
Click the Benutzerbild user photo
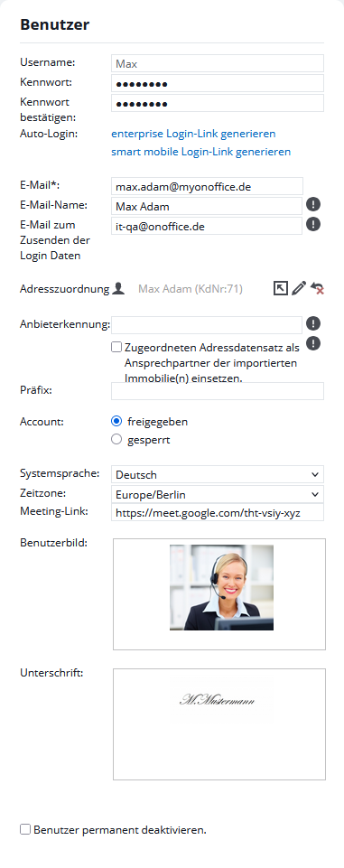click(221, 587)
